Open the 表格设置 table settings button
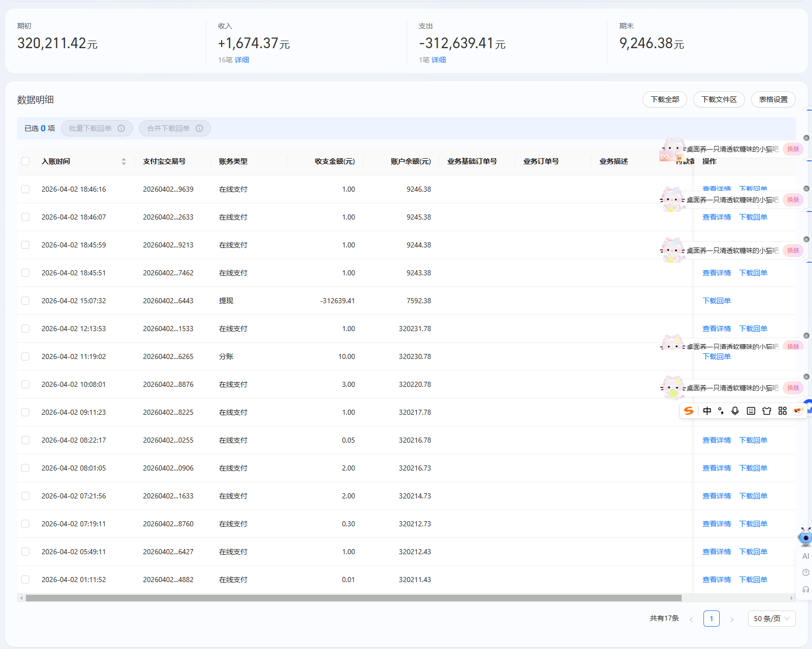812x649 pixels. click(773, 99)
